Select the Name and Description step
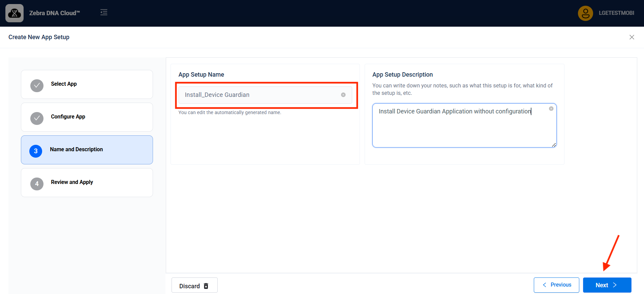 [87, 150]
